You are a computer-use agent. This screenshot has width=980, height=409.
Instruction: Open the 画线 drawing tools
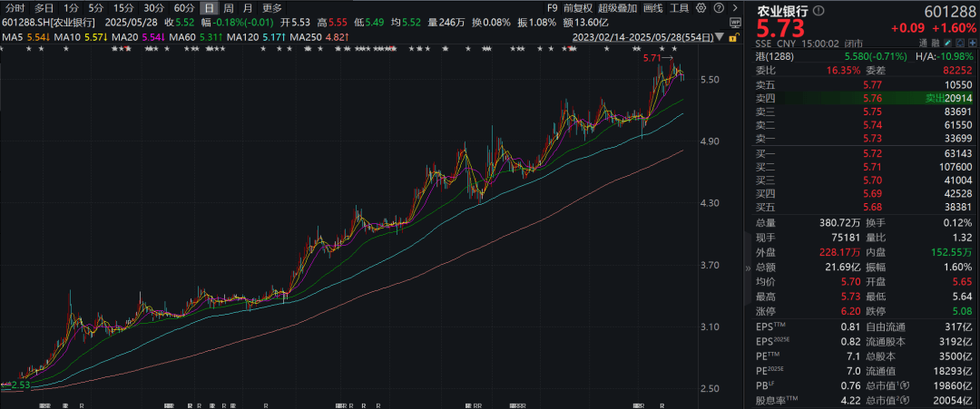pos(652,8)
